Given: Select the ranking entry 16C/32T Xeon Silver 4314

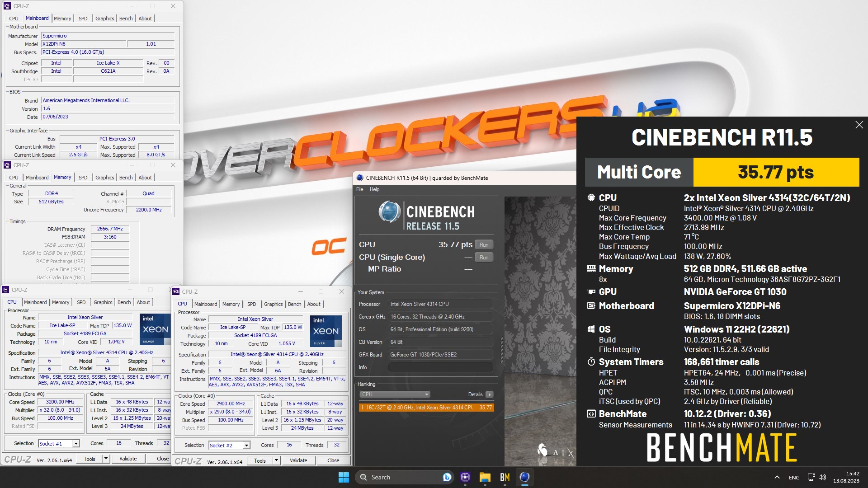Looking at the screenshot, I should pyautogui.click(x=426, y=407).
